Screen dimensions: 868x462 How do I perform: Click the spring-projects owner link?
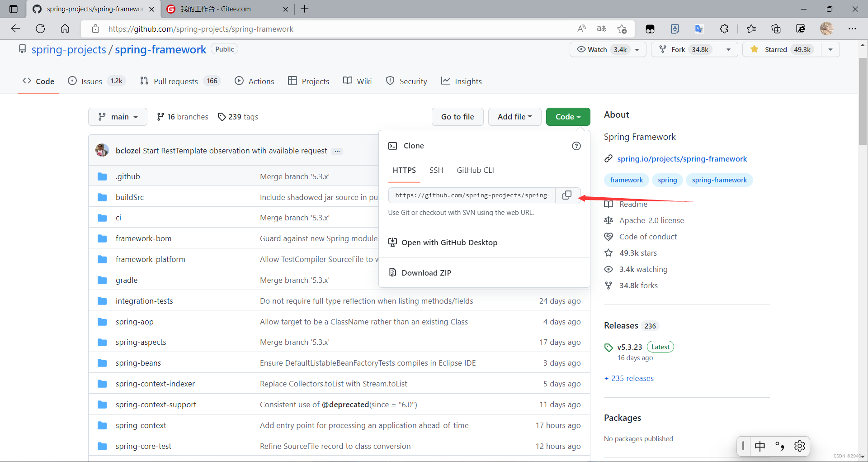click(69, 50)
